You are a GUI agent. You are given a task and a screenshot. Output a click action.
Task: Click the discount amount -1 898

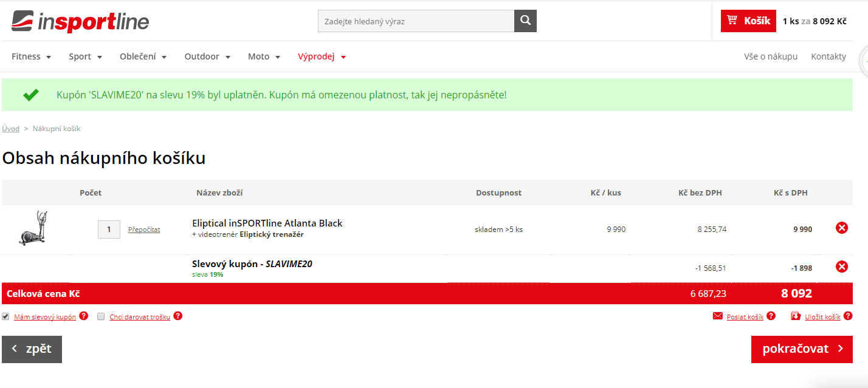coord(801,268)
